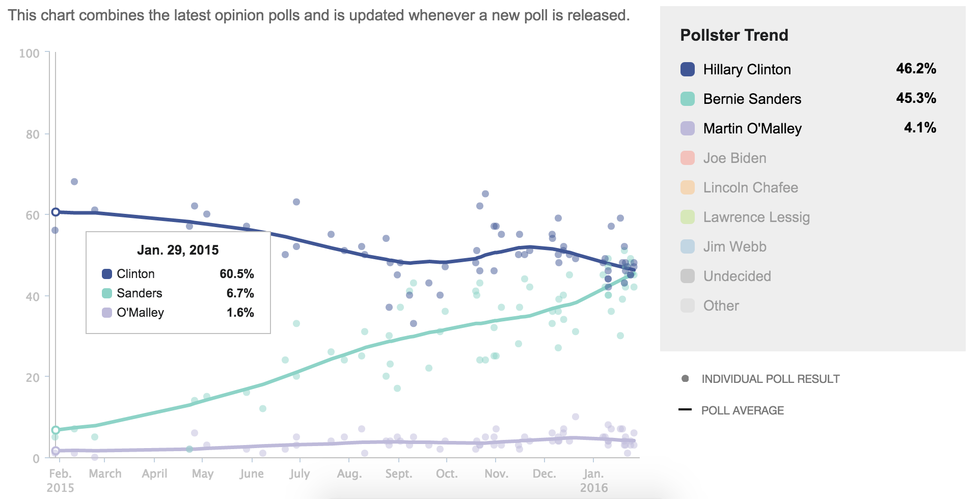This screenshot has height=499, width=980.
Task: Click the Clinton swatch in the tooltip
Action: tap(107, 274)
